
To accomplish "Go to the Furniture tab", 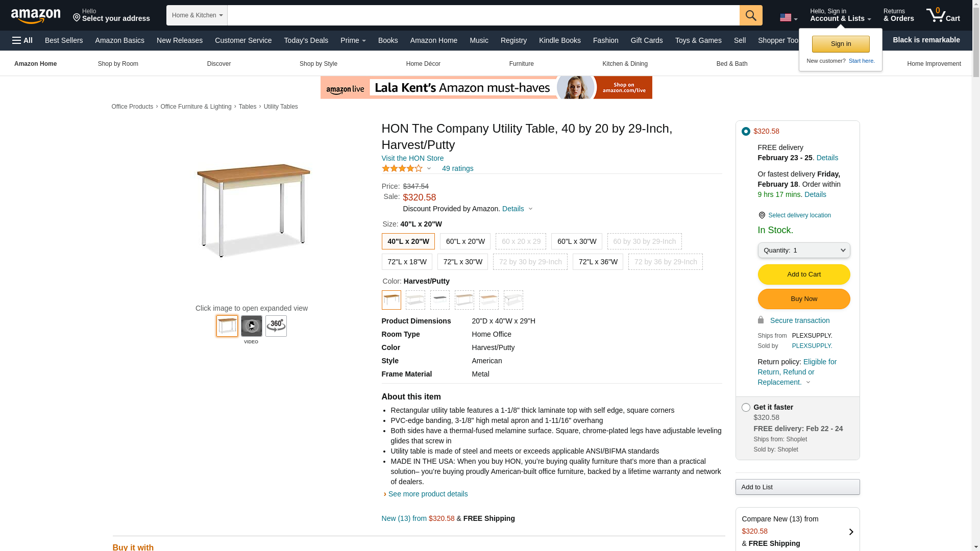I will coord(521,64).
